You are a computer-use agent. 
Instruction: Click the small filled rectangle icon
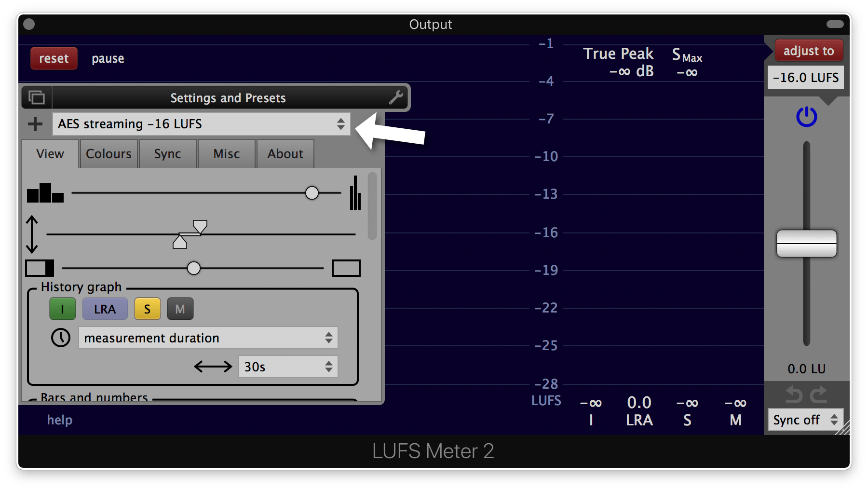coord(40,268)
